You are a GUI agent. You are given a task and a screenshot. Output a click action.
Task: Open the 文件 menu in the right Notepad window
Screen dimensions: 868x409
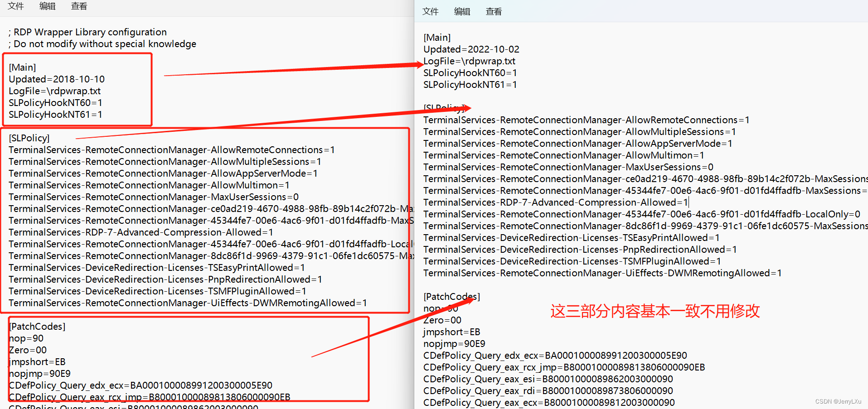tap(431, 11)
